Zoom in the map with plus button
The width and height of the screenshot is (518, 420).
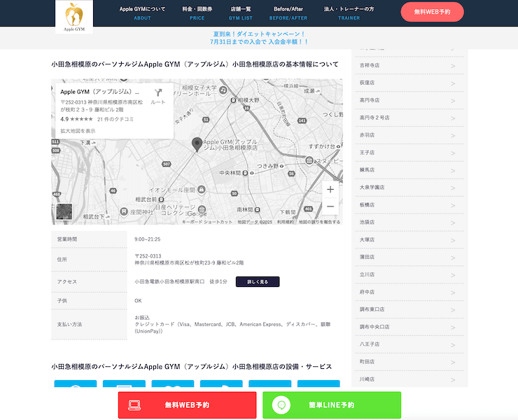click(x=330, y=189)
